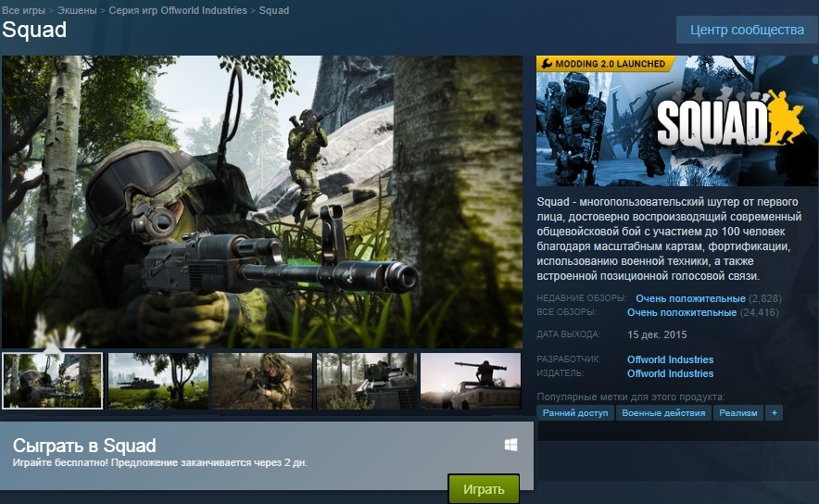Click the 'РАЗРАБОТЧИК:' label

tap(568, 359)
